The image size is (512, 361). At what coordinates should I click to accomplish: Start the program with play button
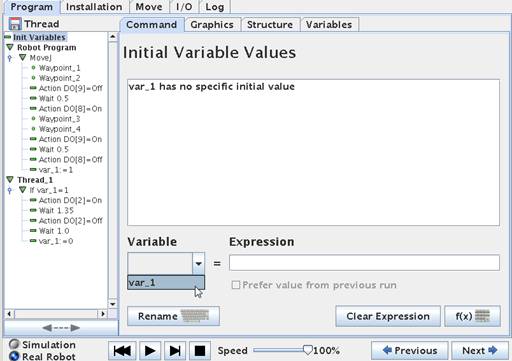150,350
